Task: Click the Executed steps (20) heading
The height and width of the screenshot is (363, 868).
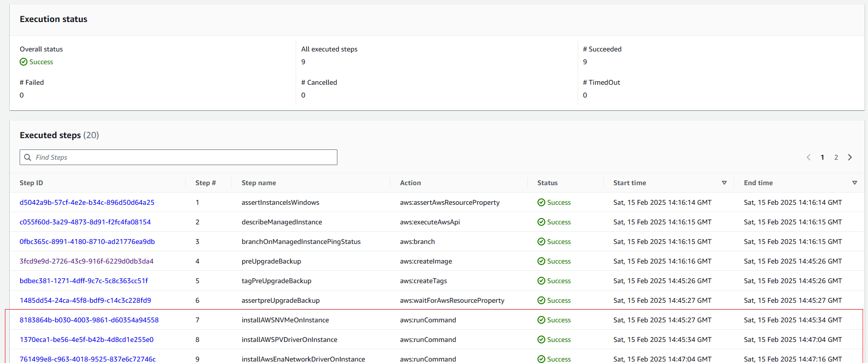Action: (x=59, y=135)
